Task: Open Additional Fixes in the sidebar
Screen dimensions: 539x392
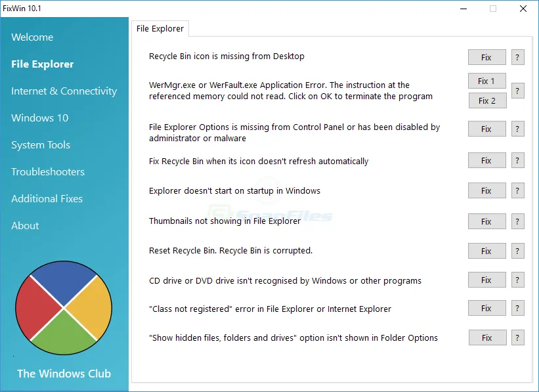Action: coord(47,199)
